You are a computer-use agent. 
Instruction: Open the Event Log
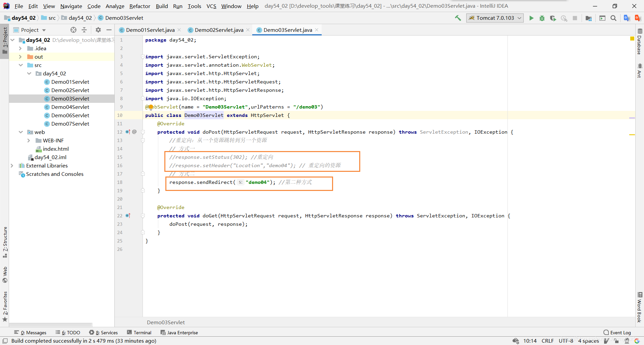click(617, 333)
